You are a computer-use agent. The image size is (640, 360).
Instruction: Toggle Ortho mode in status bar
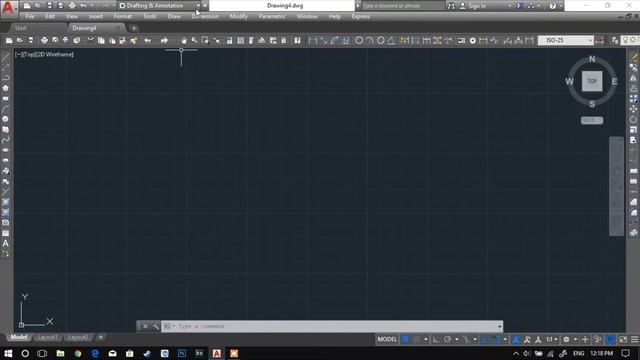click(436, 339)
